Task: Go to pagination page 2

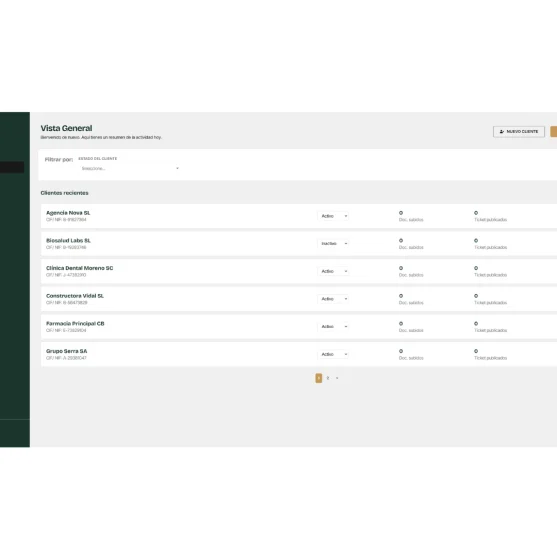Action: pos(328,378)
